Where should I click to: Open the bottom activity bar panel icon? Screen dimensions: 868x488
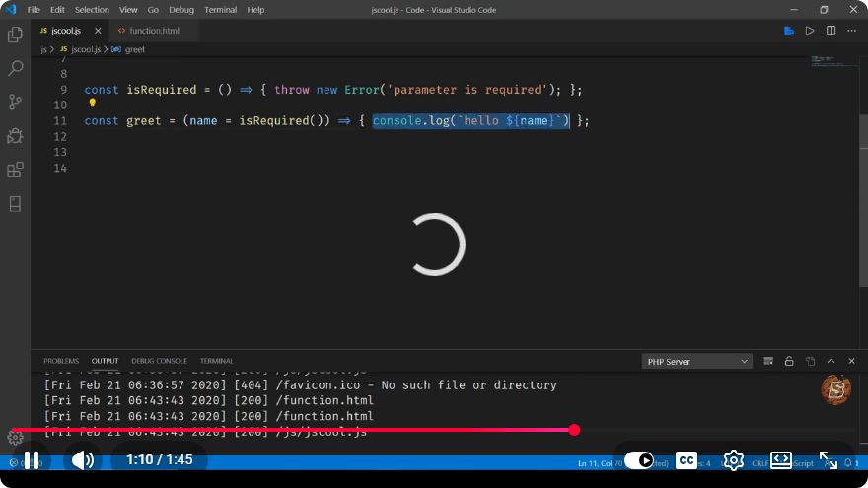coord(15,204)
